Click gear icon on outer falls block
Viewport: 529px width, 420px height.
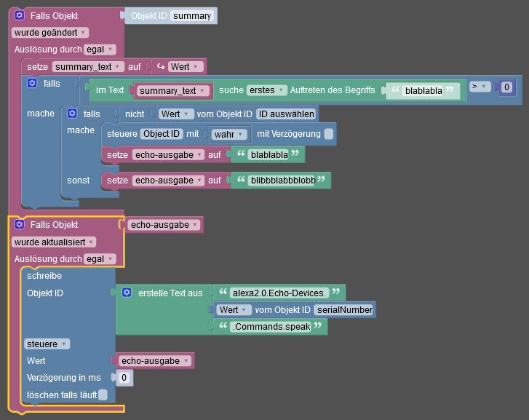point(32,83)
